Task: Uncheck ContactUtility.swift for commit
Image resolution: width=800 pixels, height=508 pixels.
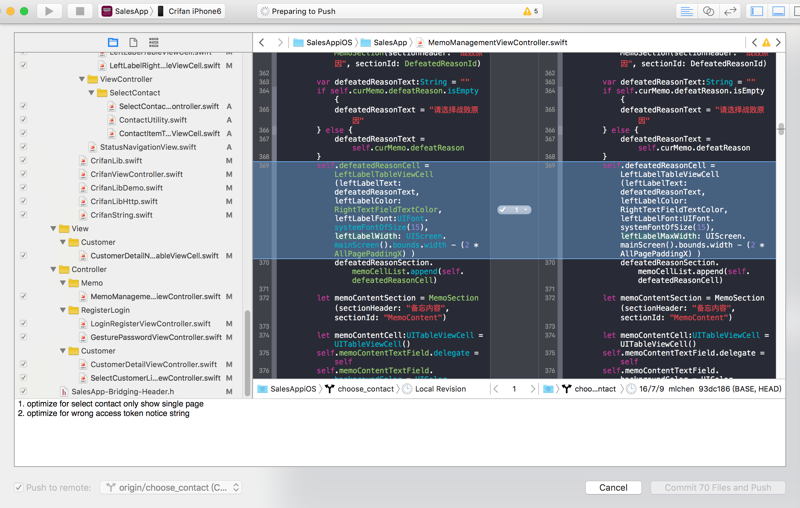Action: tap(23, 120)
